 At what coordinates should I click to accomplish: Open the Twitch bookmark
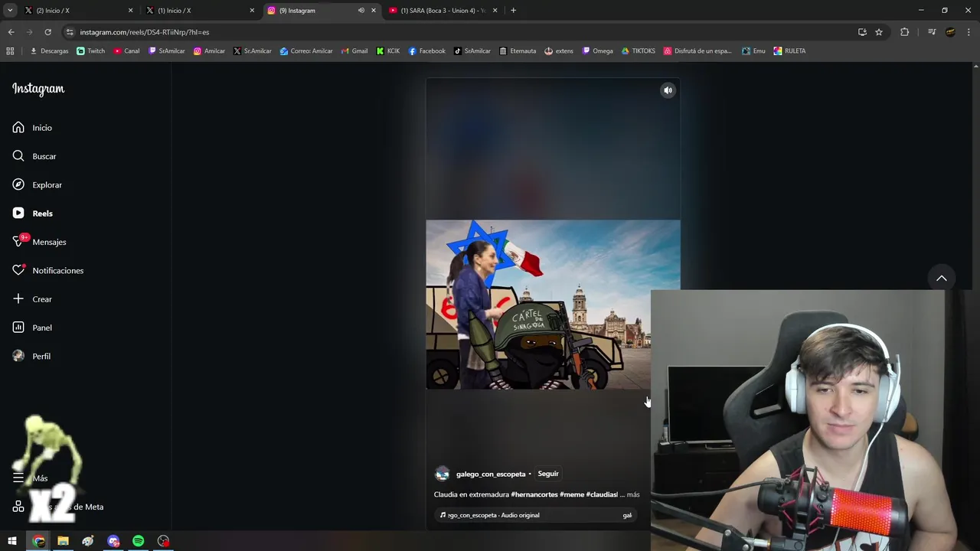pyautogui.click(x=90, y=51)
